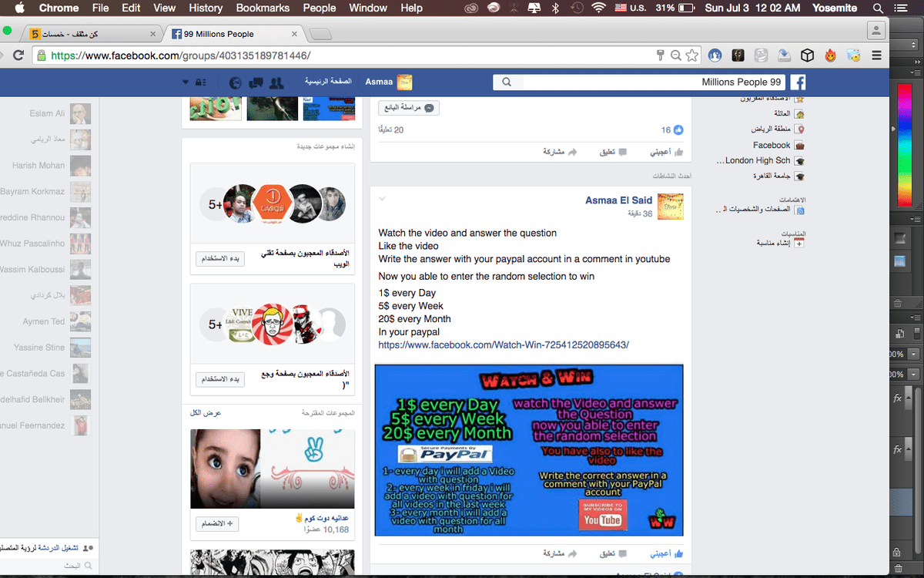Viewport: 924px width, 578px height.
Task: Open the privacy shortcuts padlock icon
Action: click(x=199, y=82)
